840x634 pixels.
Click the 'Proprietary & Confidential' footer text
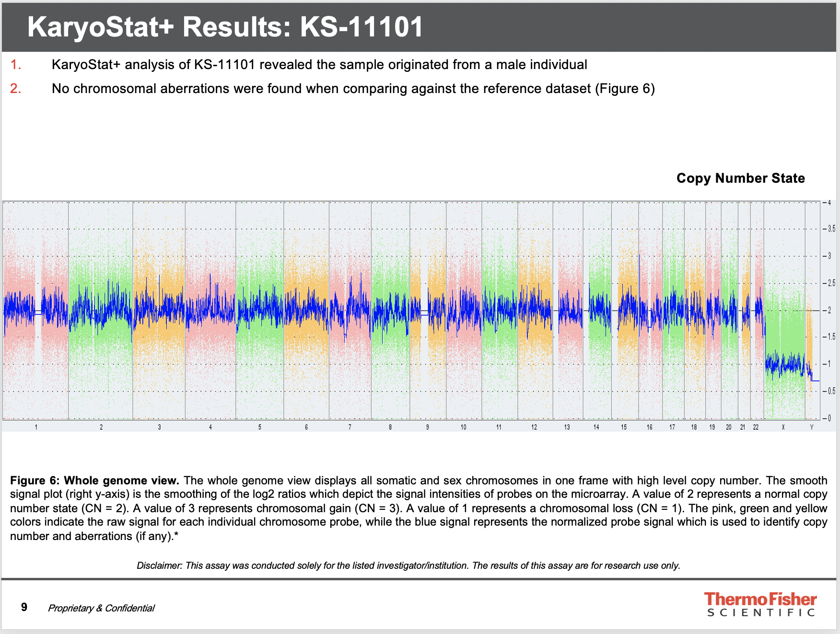[101, 608]
